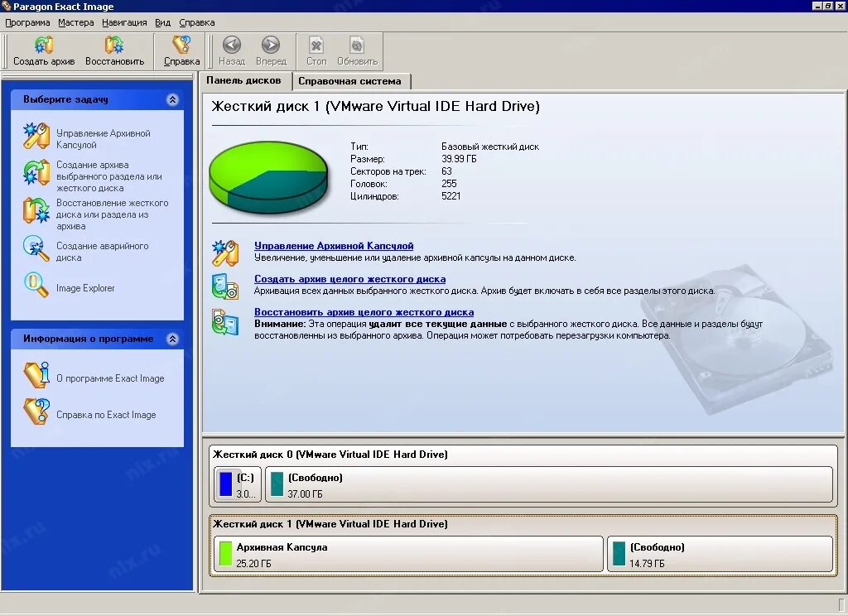Click the sectors per track value 63
Screen dimensions: 848x616
[446, 171]
